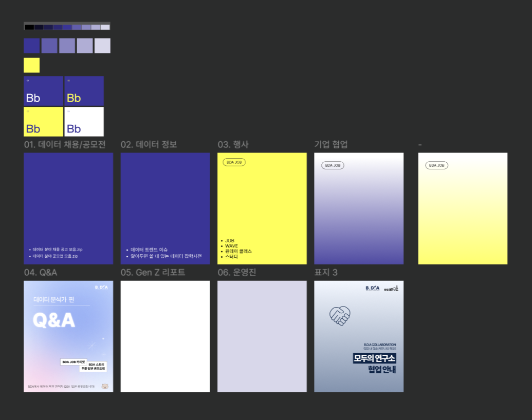Select frame label 기업 협업
Image resolution: width=532 pixels, height=420 pixels.
(331, 145)
